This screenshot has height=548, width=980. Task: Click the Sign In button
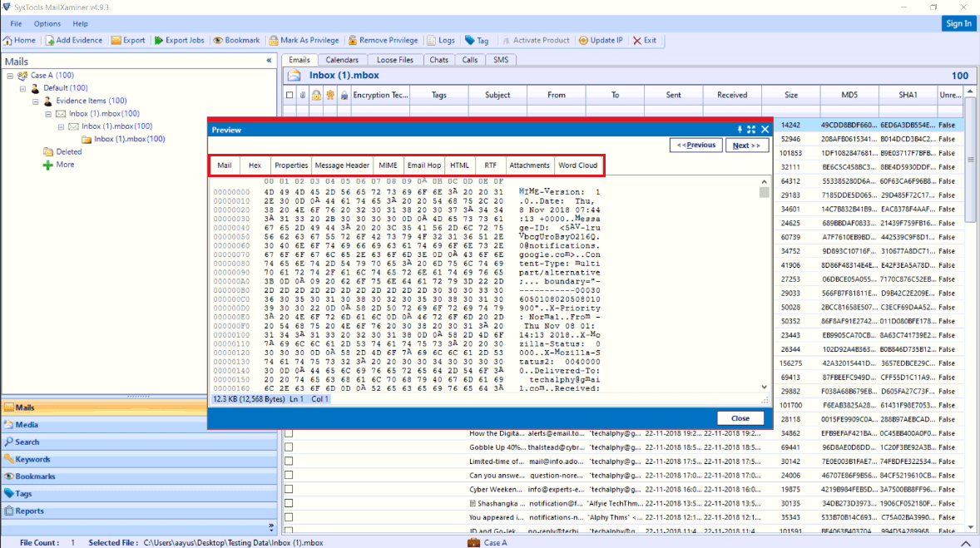958,24
